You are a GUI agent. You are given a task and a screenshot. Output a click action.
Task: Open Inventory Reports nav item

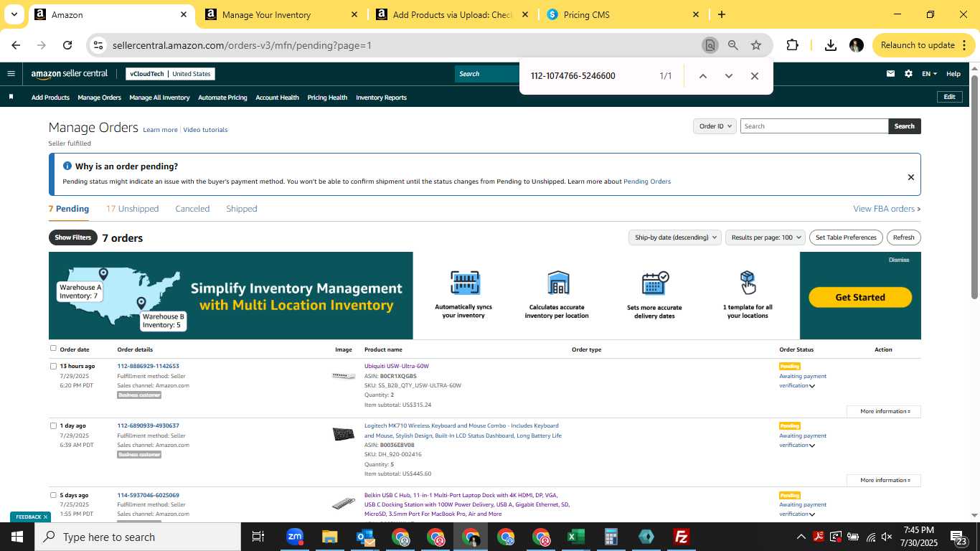pos(381,98)
